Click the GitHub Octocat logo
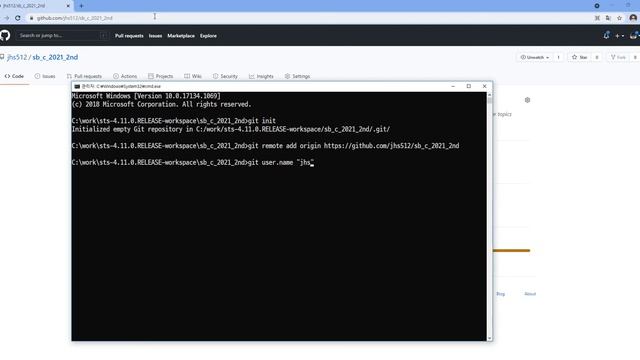 point(4,36)
